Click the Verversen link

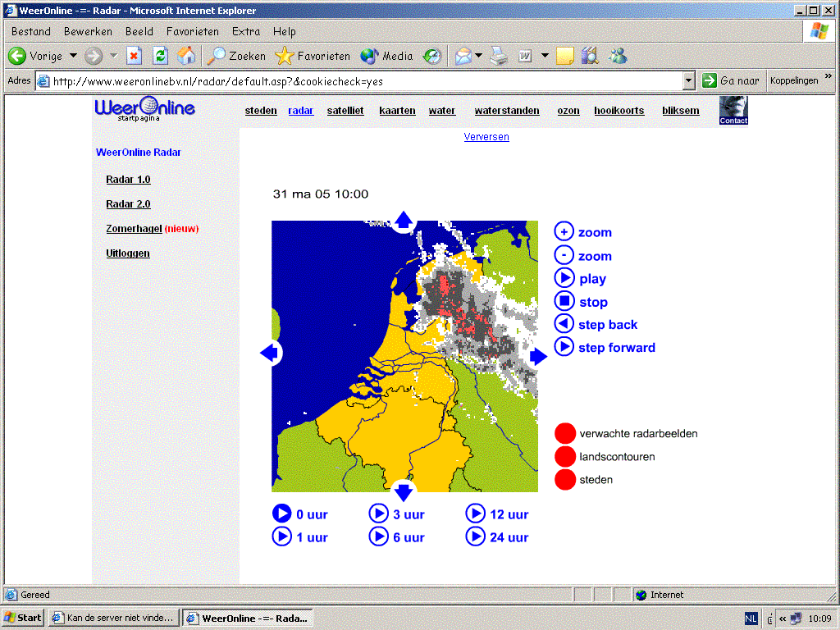coord(486,137)
